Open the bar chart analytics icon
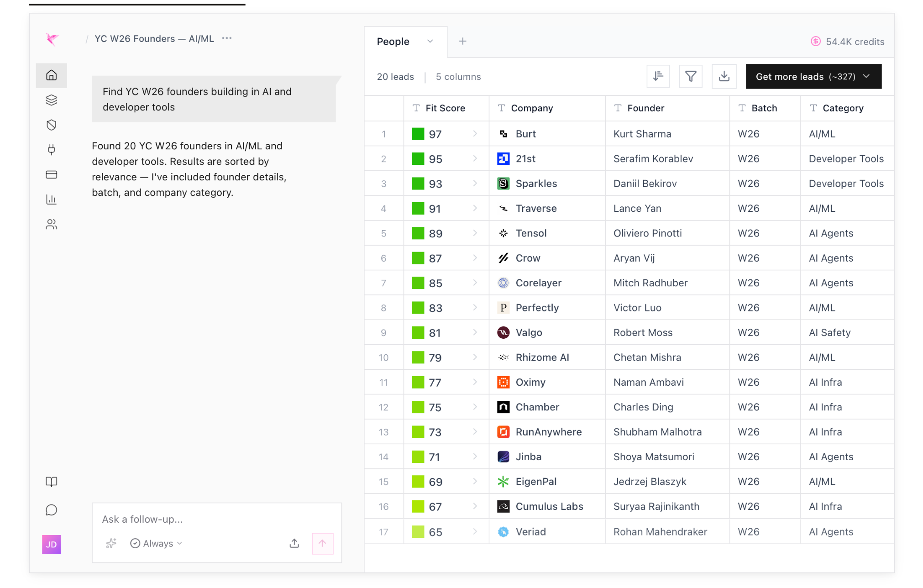Viewport: 923px width, 588px height. [51, 199]
